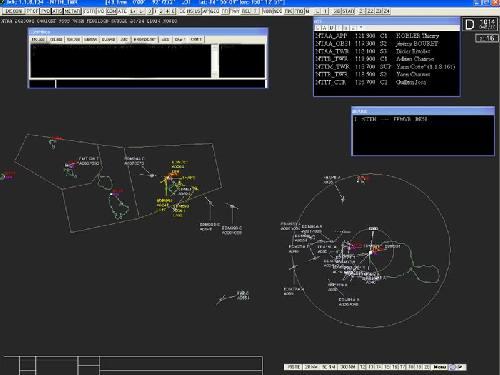Viewport: 500px width, 375px height.
Task: Click the comm window vertical scrollbar
Action: 215,61
